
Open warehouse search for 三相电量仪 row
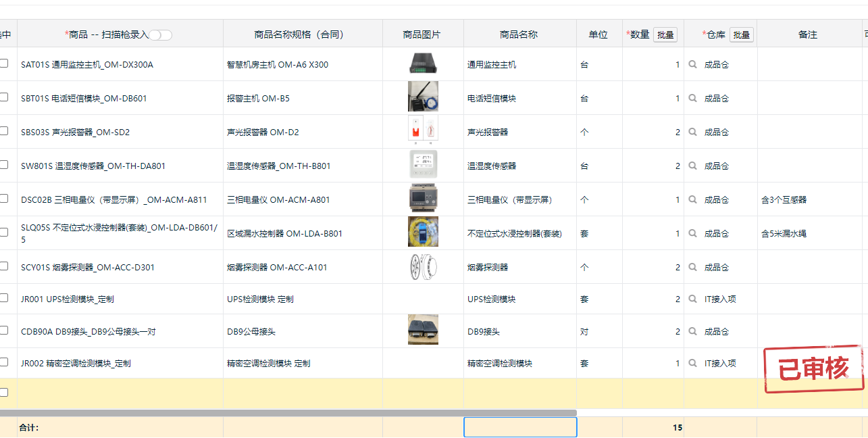692,200
